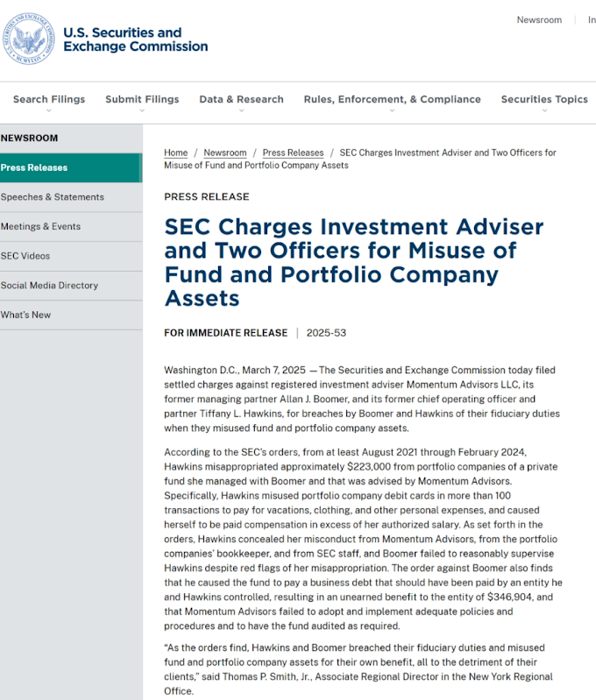The image size is (596, 700).
Task: Expand chevron under Data & Research
Action: pyautogui.click(x=241, y=110)
